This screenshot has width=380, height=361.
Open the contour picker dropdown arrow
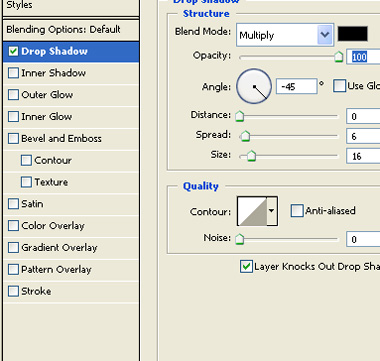coord(272,211)
